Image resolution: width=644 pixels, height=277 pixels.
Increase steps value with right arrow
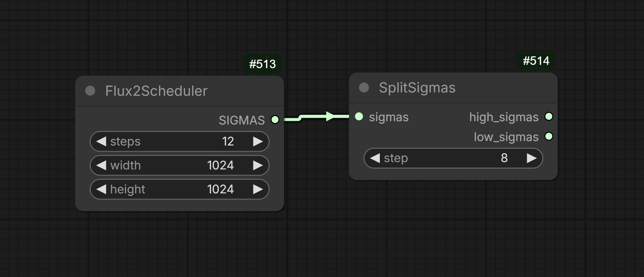click(x=258, y=141)
